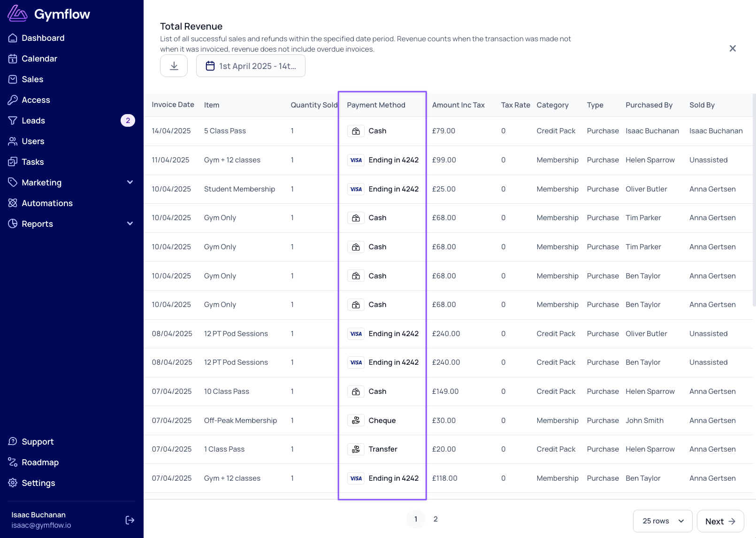The image size is (756, 538).
Task: Click the Settings gear in sidebar
Action: (x=13, y=483)
